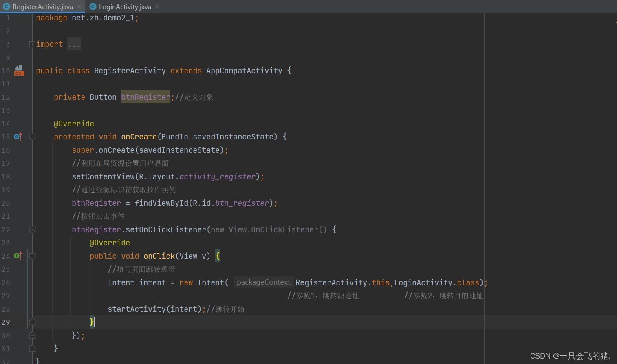Screen dimensions: 617x364
Task: Click the Java class icon on RegisterActivity.java tab
Action: pyautogui.click(x=7, y=7)
